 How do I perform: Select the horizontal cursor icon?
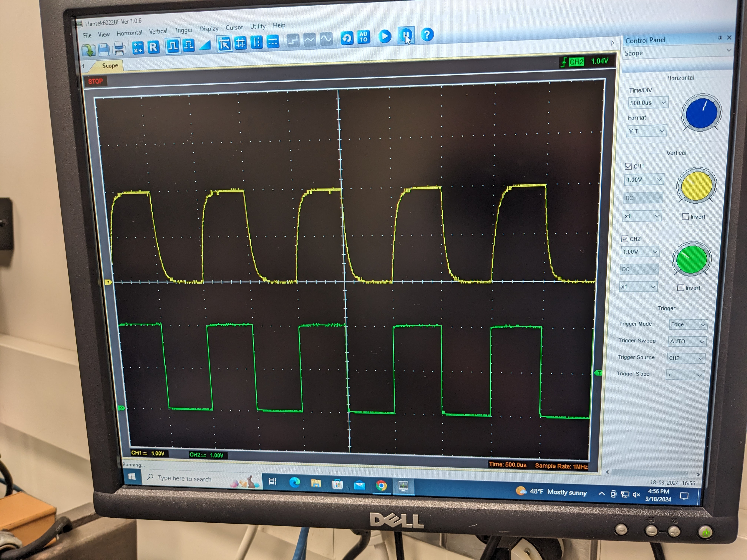pos(273,41)
